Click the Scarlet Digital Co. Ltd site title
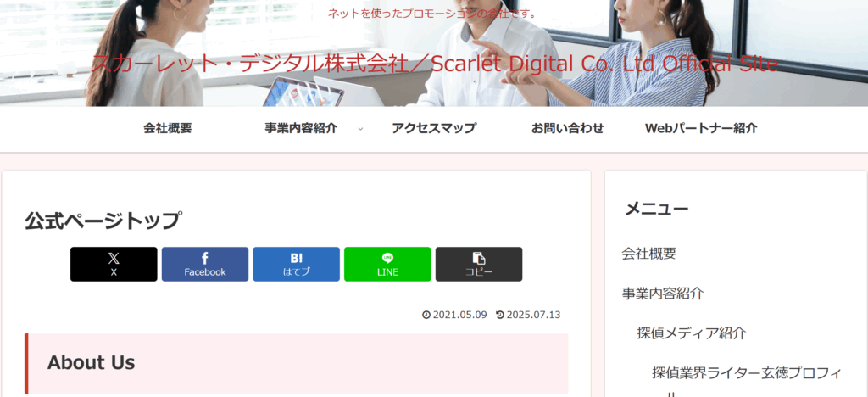868x397 pixels. click(x=434, y=64)
